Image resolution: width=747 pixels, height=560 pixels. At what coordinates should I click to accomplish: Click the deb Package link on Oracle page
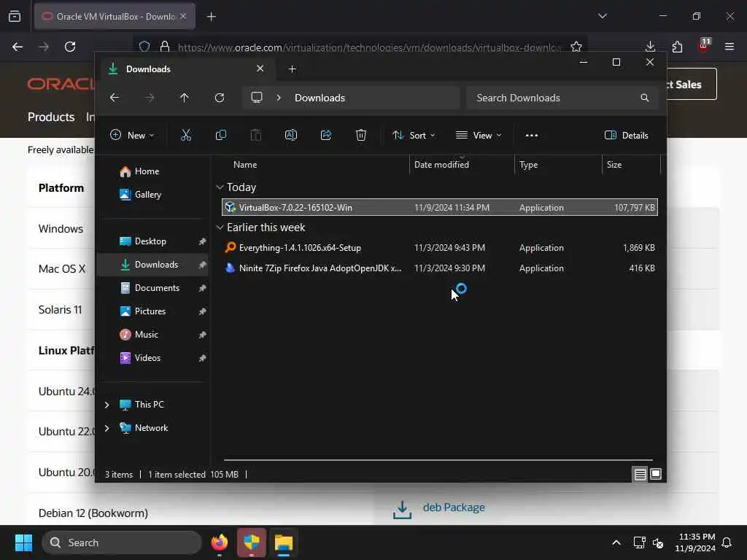click(x=454, y=507)
